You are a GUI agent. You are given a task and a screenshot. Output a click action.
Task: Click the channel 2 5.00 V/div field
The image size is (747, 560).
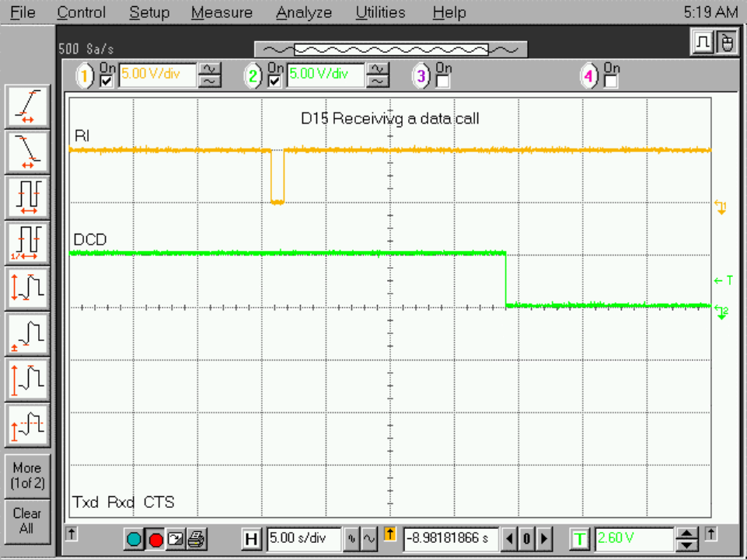(x=326, y=75)
